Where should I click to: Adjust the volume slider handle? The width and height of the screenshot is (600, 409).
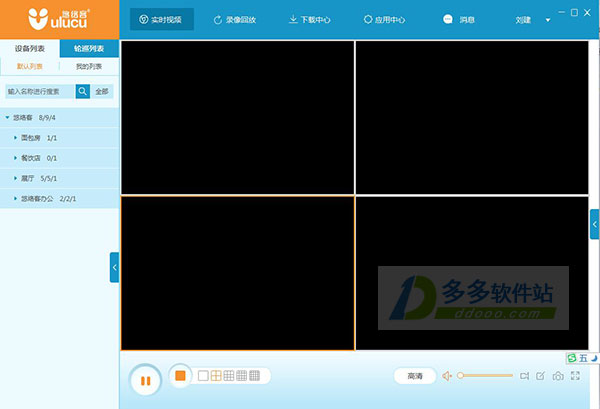(x=460, y=376)
